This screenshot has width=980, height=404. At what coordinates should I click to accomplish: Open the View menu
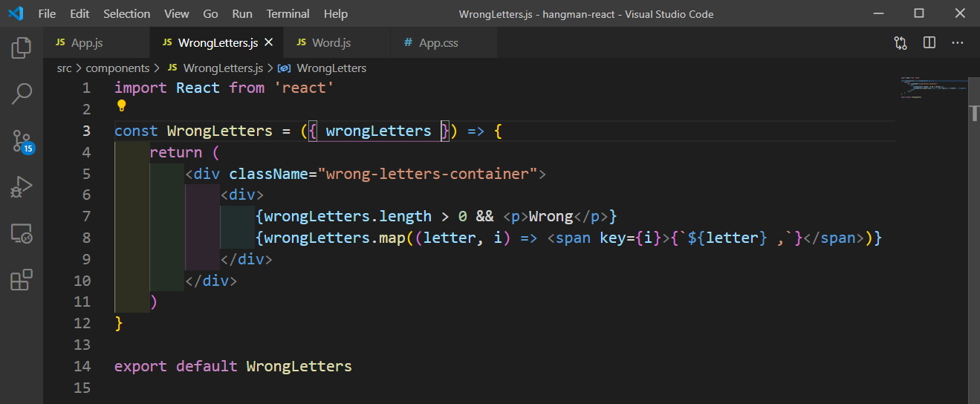pos(176,13)
